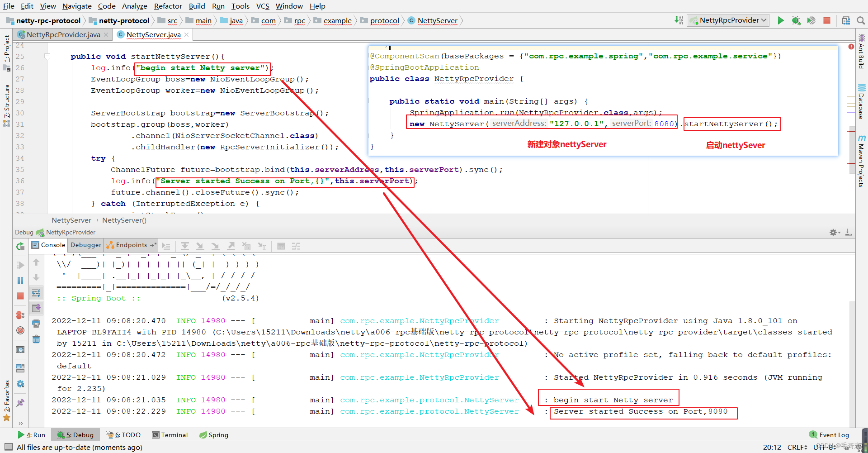Click the Drop Frame debugger icon
Image resolution: width=868 pixels, height=453 pixels.
click(246, 246)
